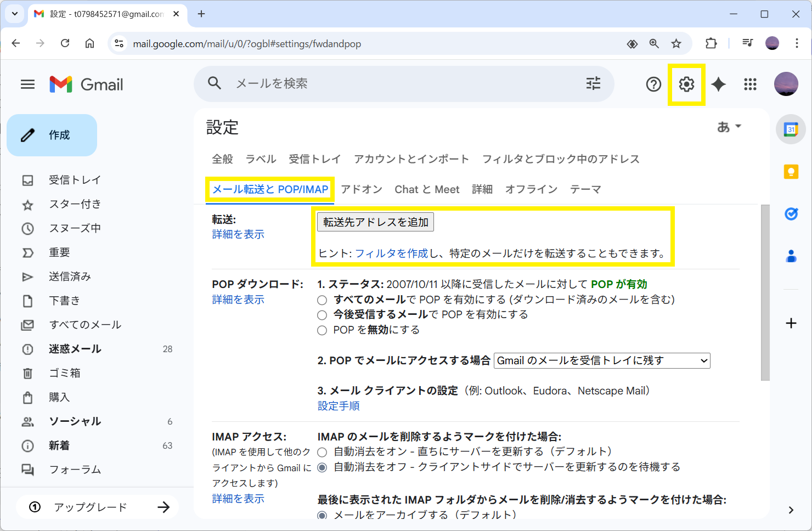The width and height of the screenshot is (812, 531).
Task: Click the Gemini sparkle icon
Action: 718,84
